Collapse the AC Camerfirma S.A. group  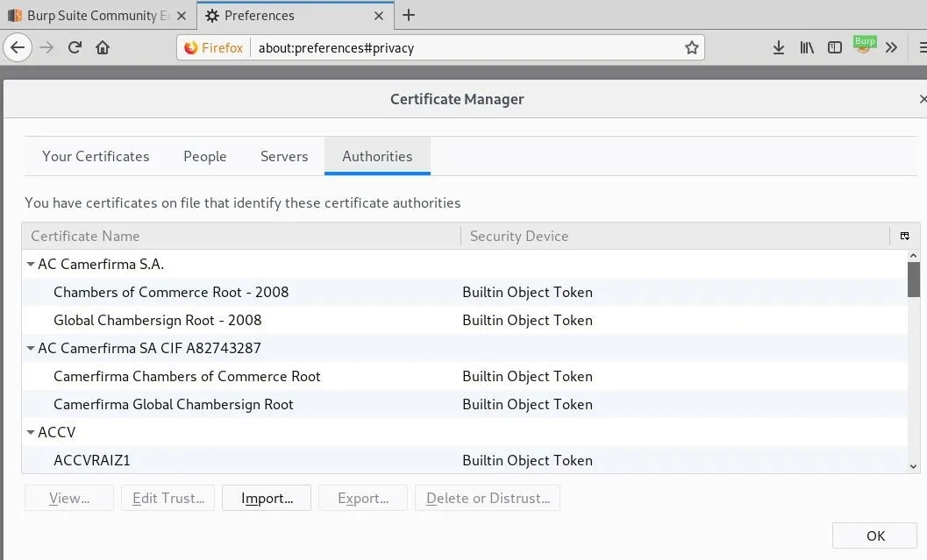31,264
